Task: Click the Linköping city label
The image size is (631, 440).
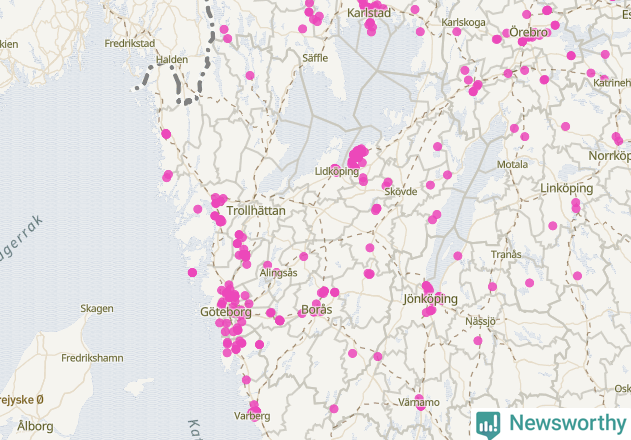Action: click(x=566, y=188)
